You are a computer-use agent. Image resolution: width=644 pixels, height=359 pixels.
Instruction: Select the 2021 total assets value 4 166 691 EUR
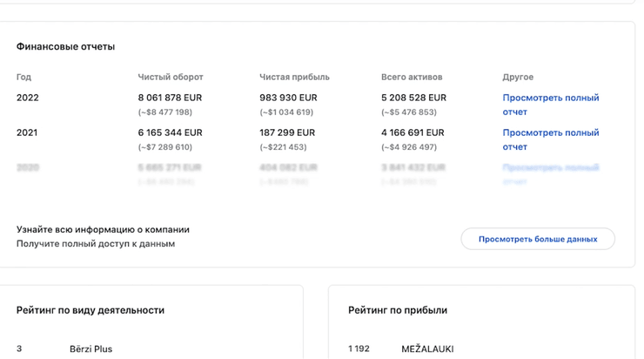click(x=413, y=132)
